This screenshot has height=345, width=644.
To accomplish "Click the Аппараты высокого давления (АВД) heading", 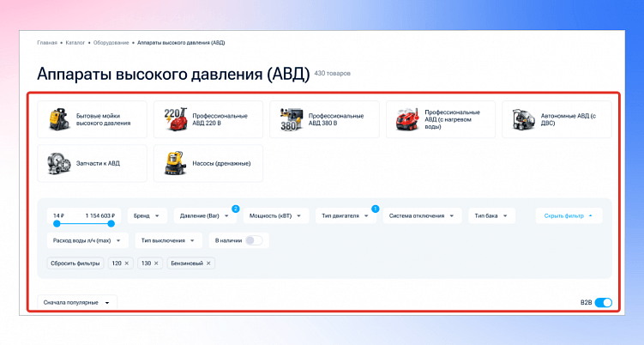I will point(173,75).
